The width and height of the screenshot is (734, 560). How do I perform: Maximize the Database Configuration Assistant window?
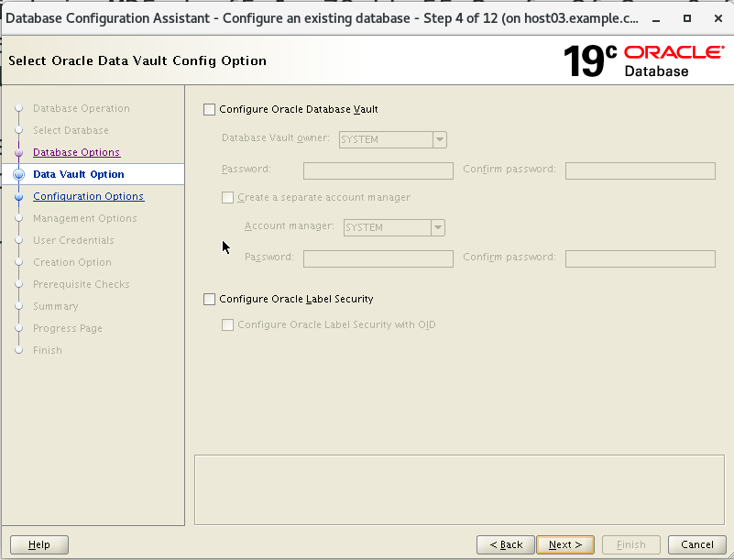click(x=687, y=18)
